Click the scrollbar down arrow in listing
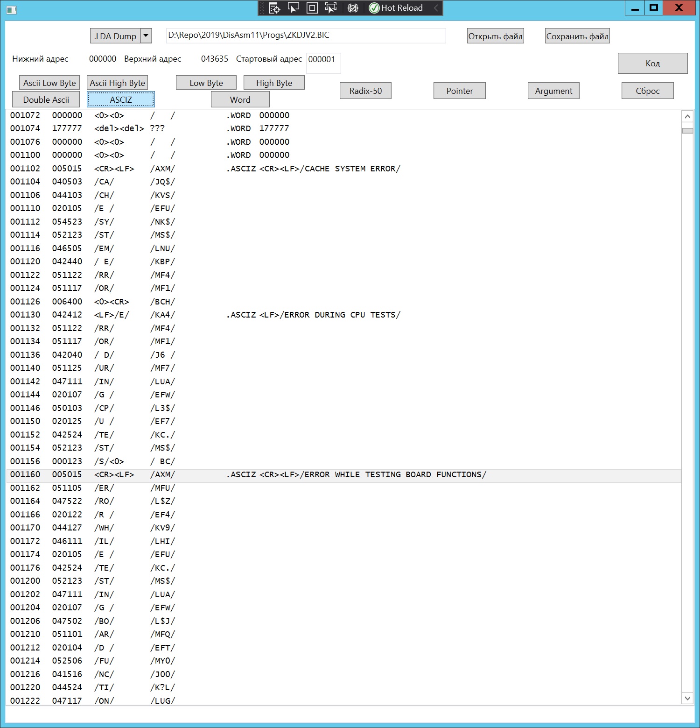Screen dimensions: 700x728 (687, 699)
